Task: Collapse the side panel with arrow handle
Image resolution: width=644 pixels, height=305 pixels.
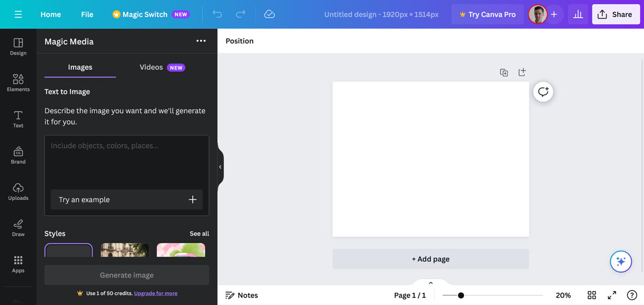Action: pos(220,167)
